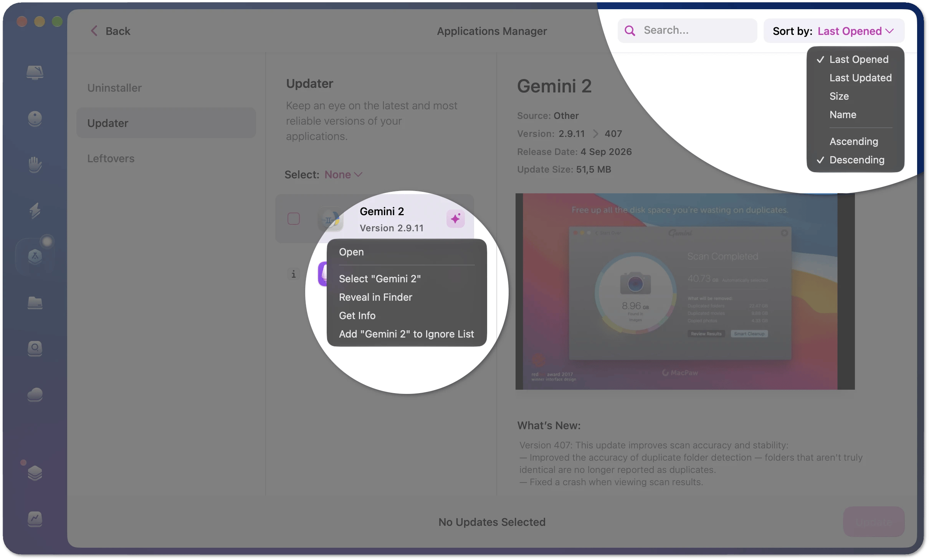929x560 pixels.
Task: Open the Protection hand icon in sidebar
Action: coord(35,165)
